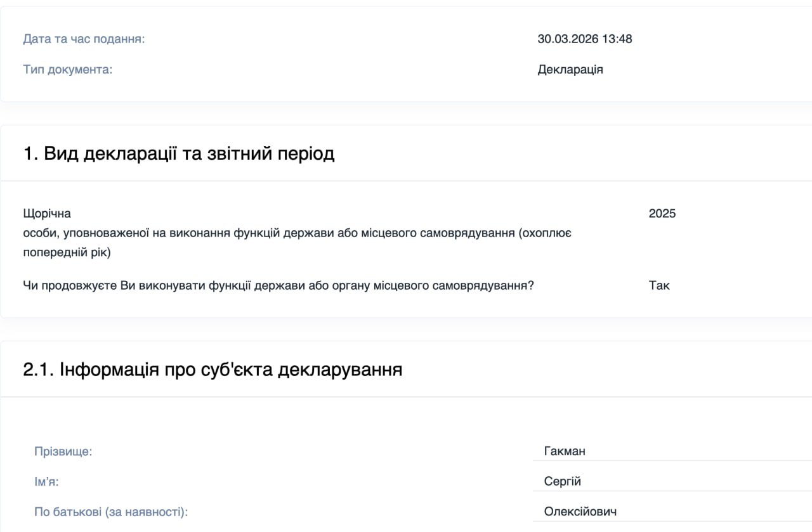The height and width of the screenshot is (532, 812).
Task: Click the 'Тип документа:' label
Action: [67, 70]
